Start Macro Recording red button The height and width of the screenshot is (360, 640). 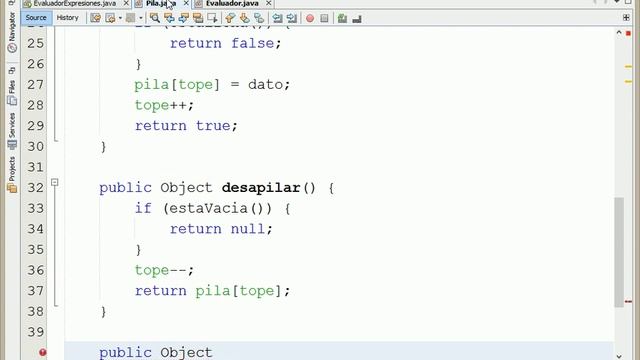[x=310, y=18]
